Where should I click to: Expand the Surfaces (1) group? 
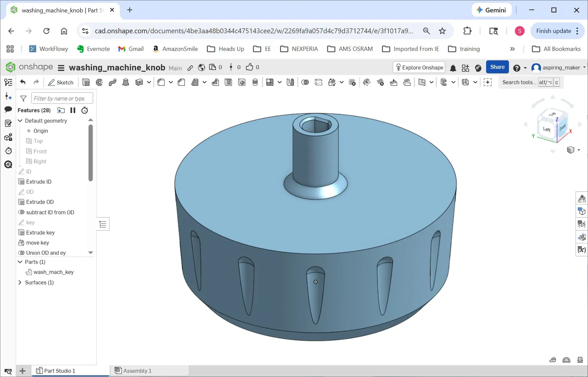pyautogui.click(x=20, y=282)
